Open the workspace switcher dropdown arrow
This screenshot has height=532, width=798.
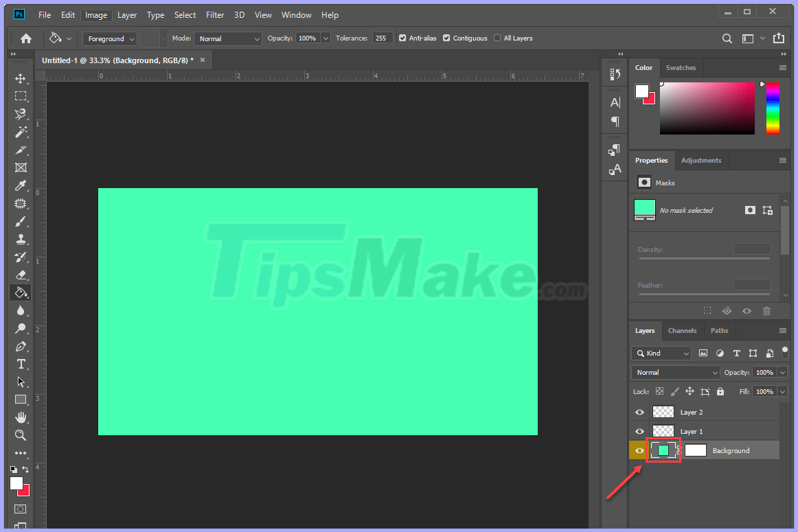coord(762,38)
